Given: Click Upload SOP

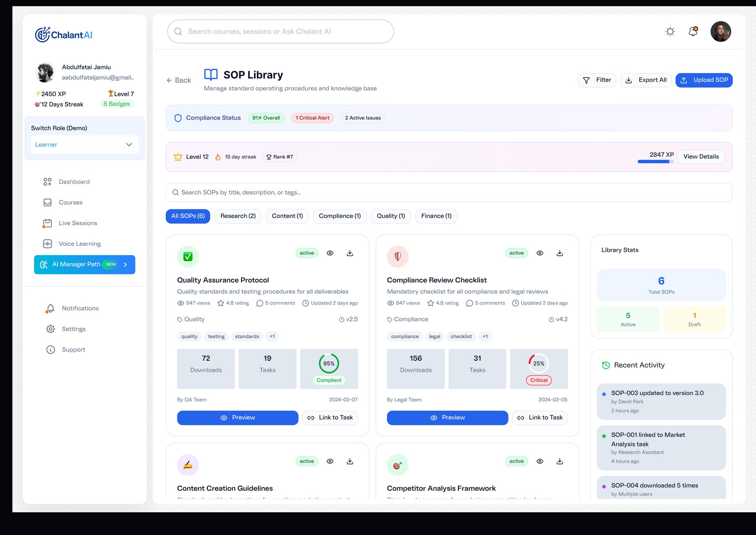Looking at the screenshot, I should tap(704, 80).
